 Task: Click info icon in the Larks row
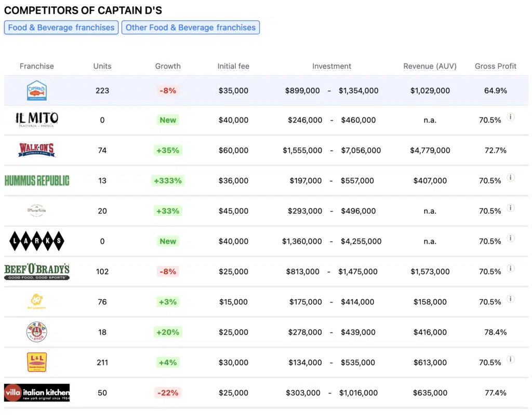tap(511, 238)
